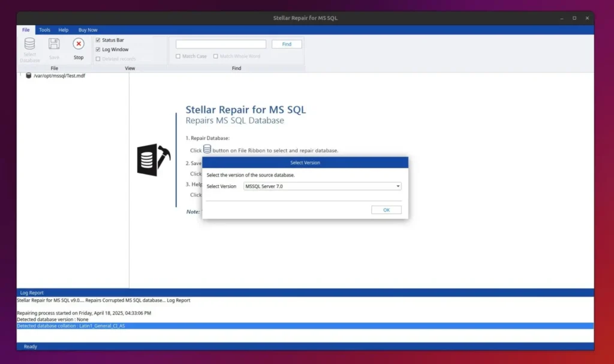Click the database icon next to Test.mdf
The width and height of the screenshot is (614, 364).
28,76
